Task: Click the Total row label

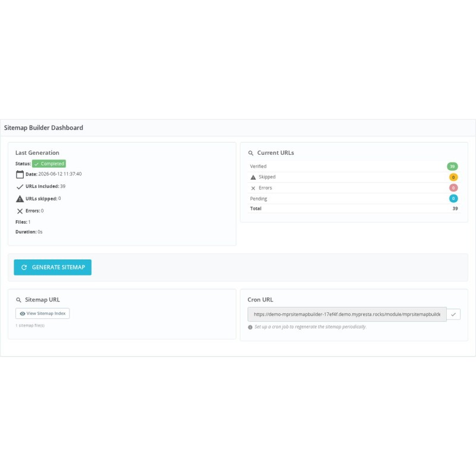Action: pos(256,209)
